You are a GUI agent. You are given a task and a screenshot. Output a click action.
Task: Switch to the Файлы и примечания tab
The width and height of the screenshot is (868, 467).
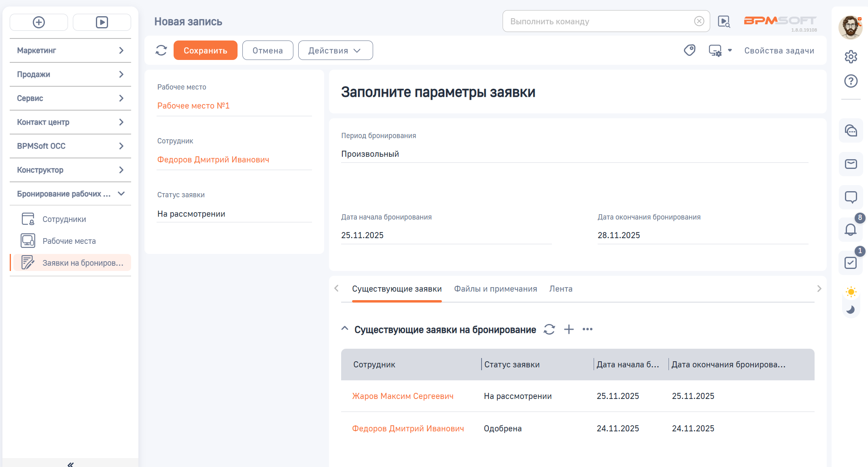coord(495,288)
